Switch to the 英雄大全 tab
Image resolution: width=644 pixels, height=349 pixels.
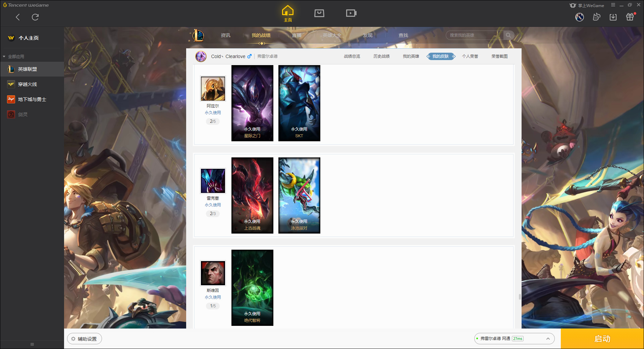pyautogui.click(x=332, y=35)
